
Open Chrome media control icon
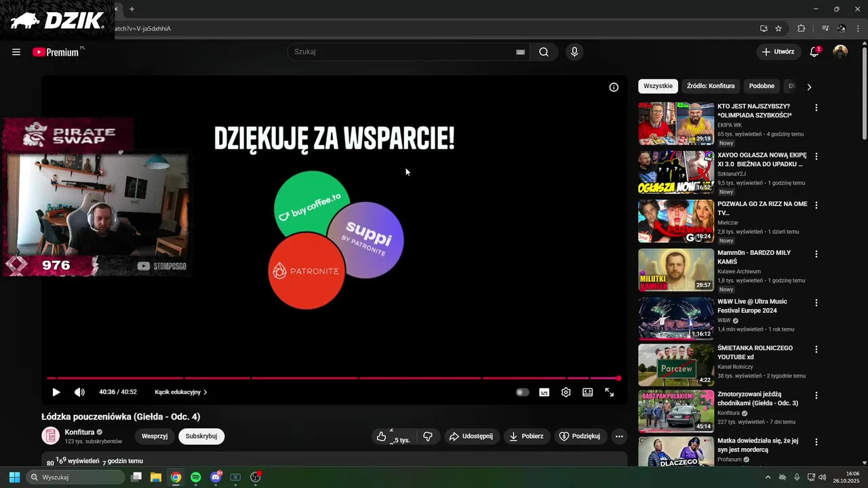(x=825, y=28)
